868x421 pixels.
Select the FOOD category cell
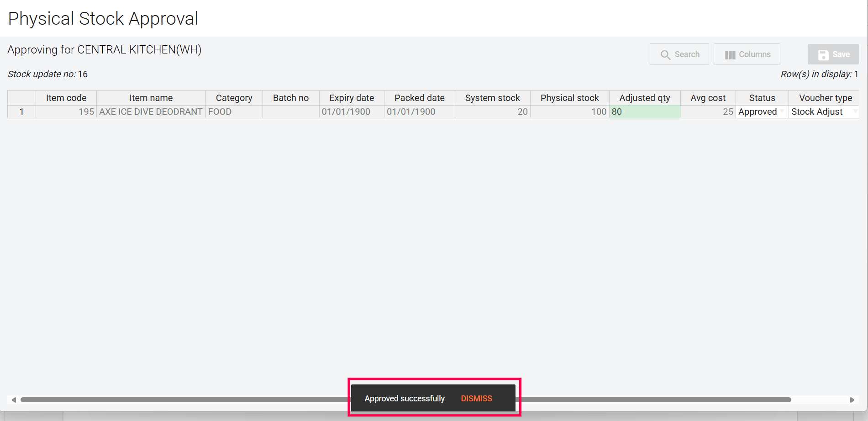[234, 112]
